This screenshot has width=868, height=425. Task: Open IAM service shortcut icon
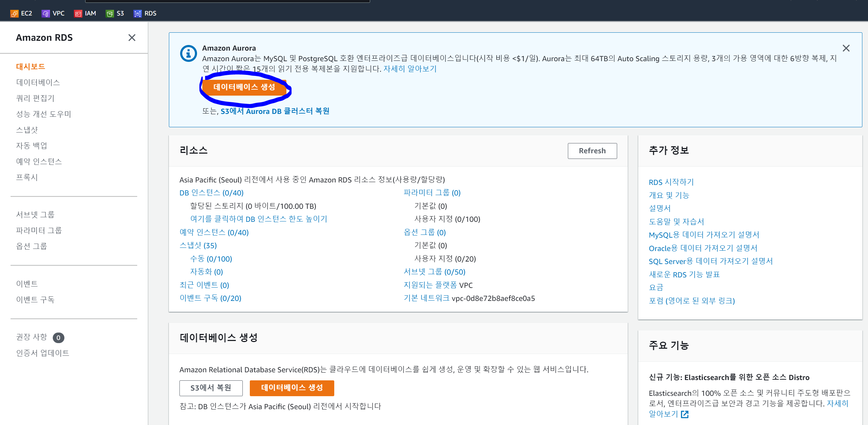click(x=78, y=14)
